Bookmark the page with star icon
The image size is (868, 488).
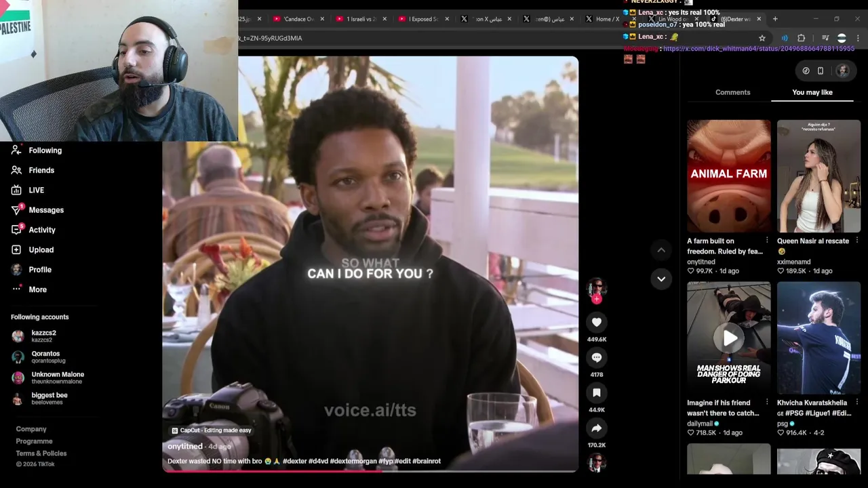pyautogui.click(x=762, y=38)
